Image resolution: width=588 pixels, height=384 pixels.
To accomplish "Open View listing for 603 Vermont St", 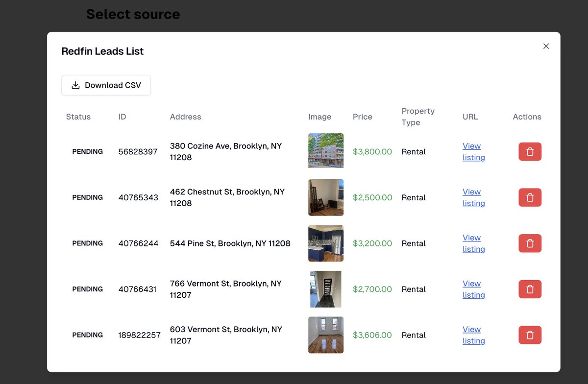I will click(x=473, y=335).
